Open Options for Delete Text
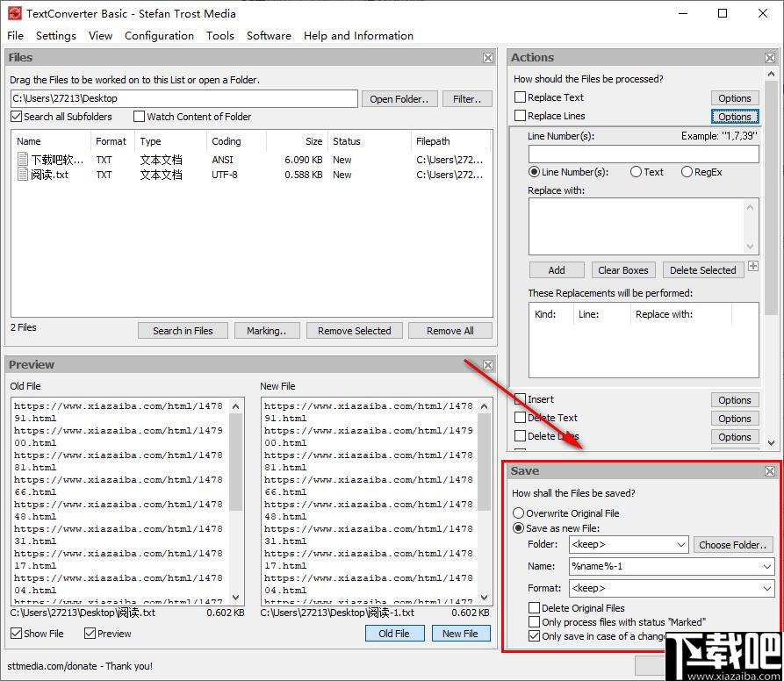Viewport: 784px width, 681px height. tap(735, 419)
